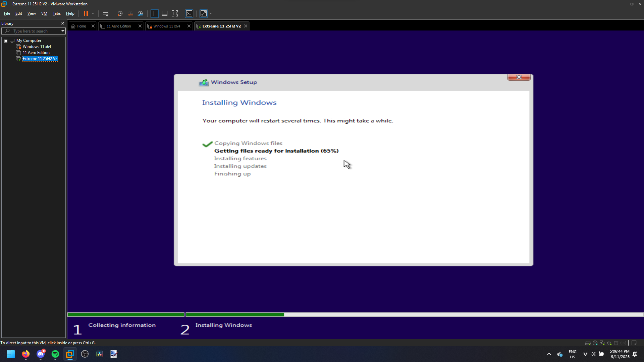The width and height of the screenshot is (644, 362).
Task: Select Extreme 11 25H2 V2 in library
Action: (x=40, y=59)
